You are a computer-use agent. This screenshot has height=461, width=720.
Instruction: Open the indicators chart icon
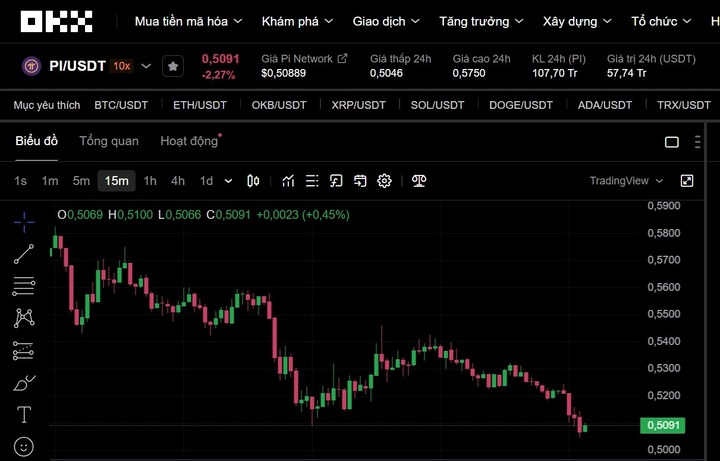[x=288, y=181]
